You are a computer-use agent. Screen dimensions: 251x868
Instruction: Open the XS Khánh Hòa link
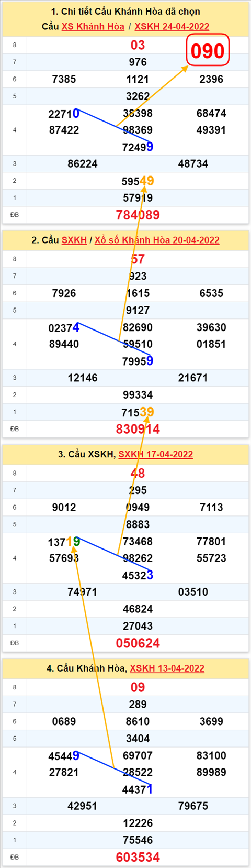[x=93, y=27]
